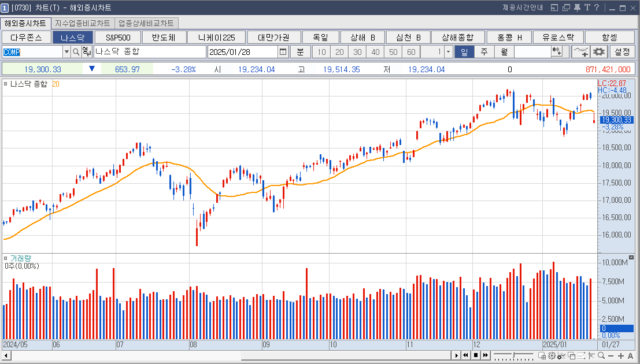
Task: Click the cursor arrow tool icon at bottom
Action: click(x=591, y=356)
